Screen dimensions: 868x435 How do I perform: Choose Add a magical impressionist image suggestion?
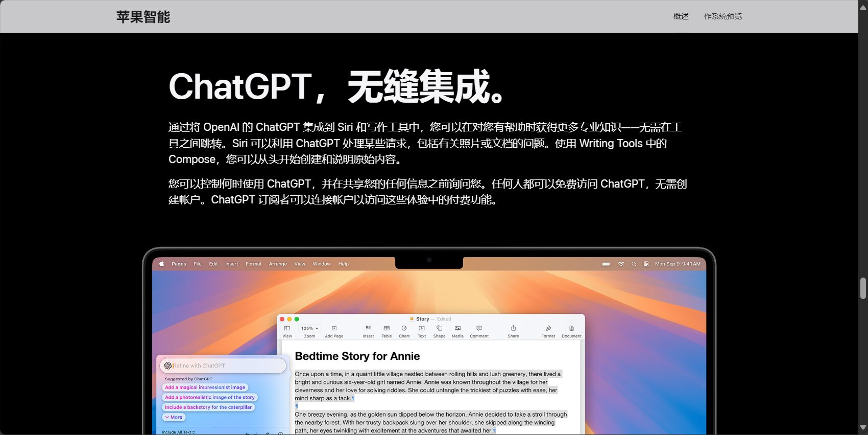[x=205, y=387]
